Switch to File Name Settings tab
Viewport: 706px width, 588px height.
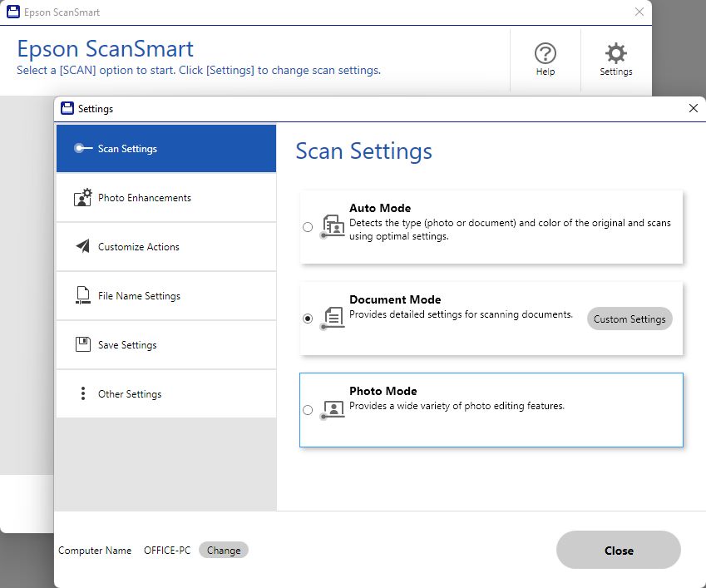tap(166, 295)
